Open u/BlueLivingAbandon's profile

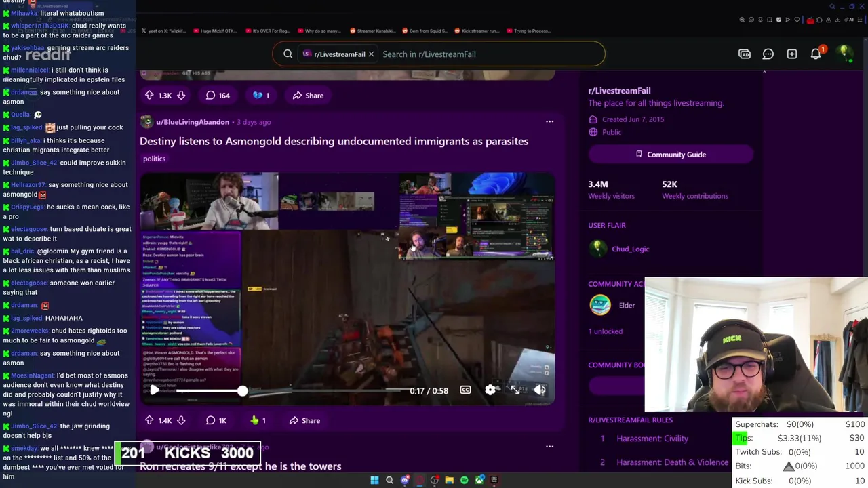pyautogui.click(x=193, y=122)
